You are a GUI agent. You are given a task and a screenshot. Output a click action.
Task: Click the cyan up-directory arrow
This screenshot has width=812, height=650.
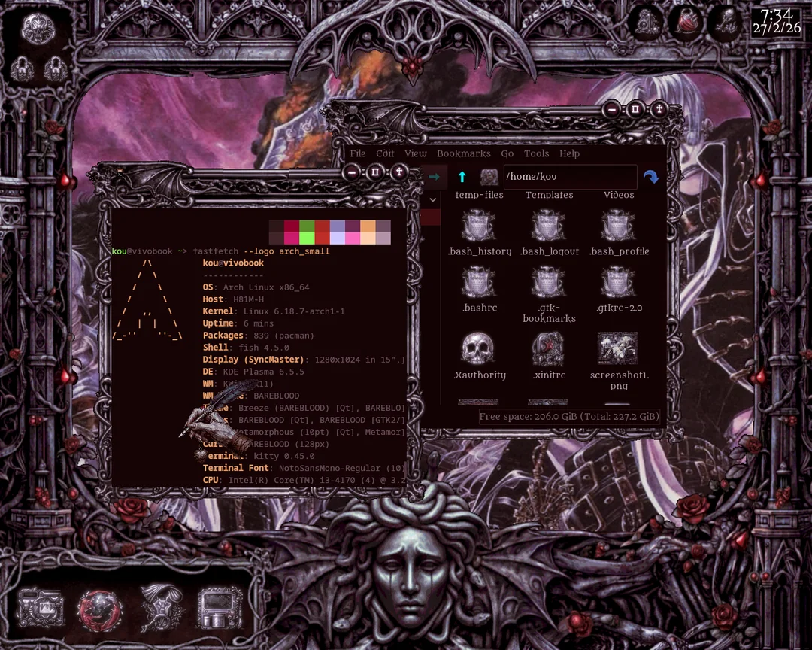[462, 177]
